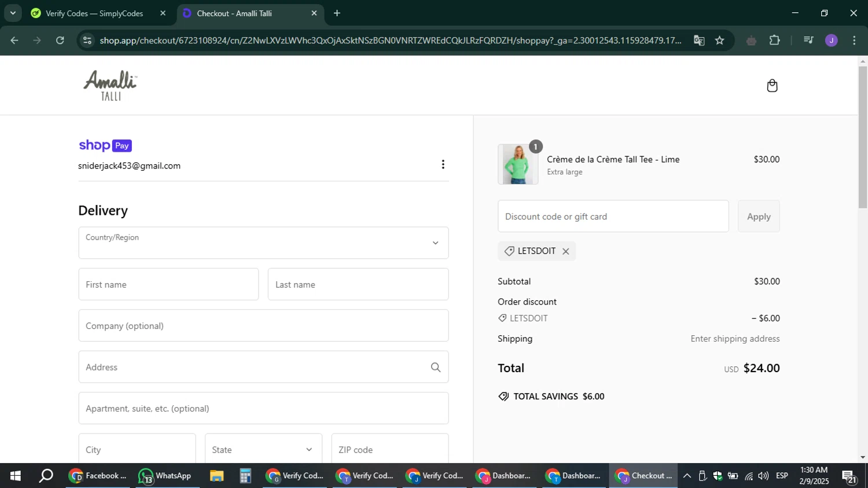Click the address search magnifier icon
The width and height of the screenshot is (868, 488).
coord(436,367)
